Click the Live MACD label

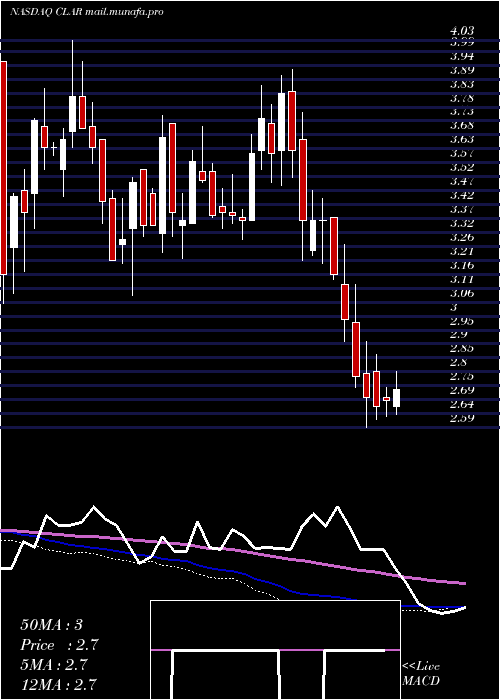point(421,673)
